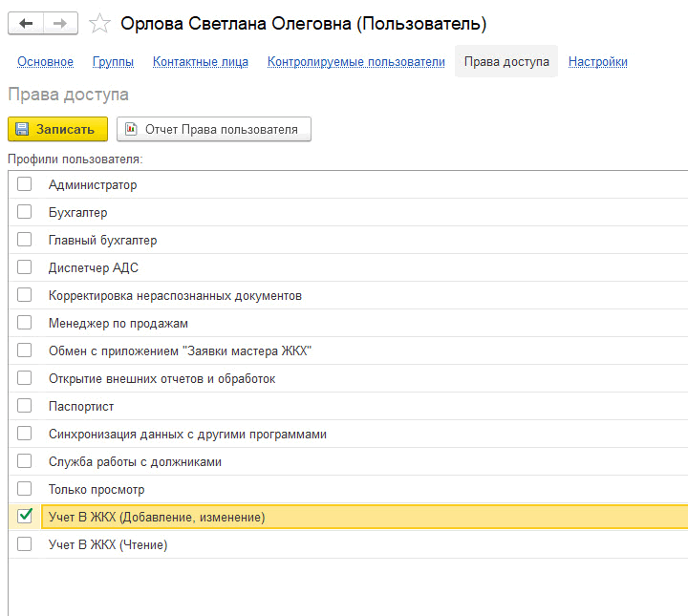This screenshot has height=616, width=688.
Task: Open the Отчет Права пользователя report
Action: [x=214, y=129]
